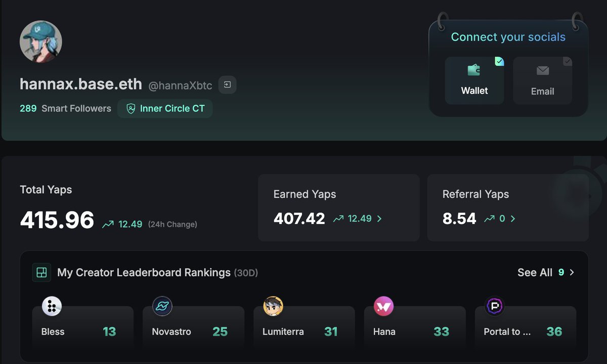Click the hannax.base.eth profile avatar
607x364 pixels.
[40, 41]
